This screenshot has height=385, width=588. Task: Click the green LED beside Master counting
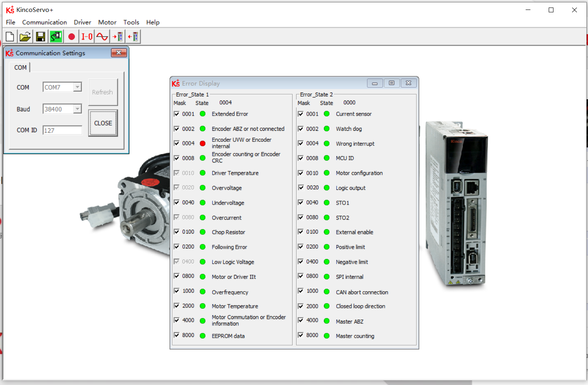pyautogui.click(x=327, y=336)
